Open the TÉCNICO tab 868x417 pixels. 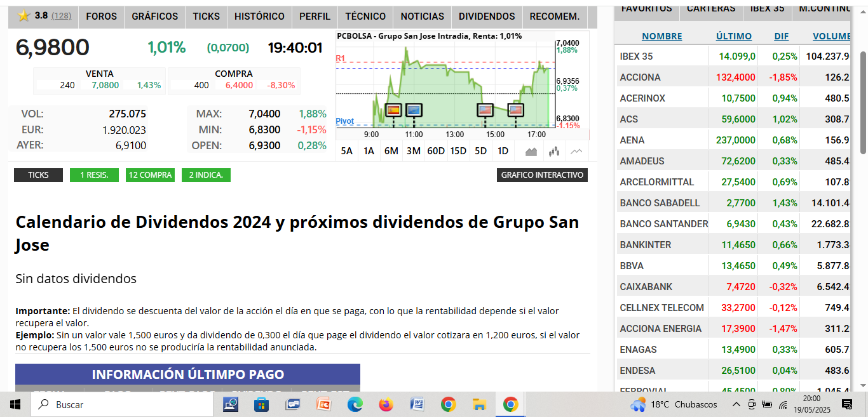point(365,16)
